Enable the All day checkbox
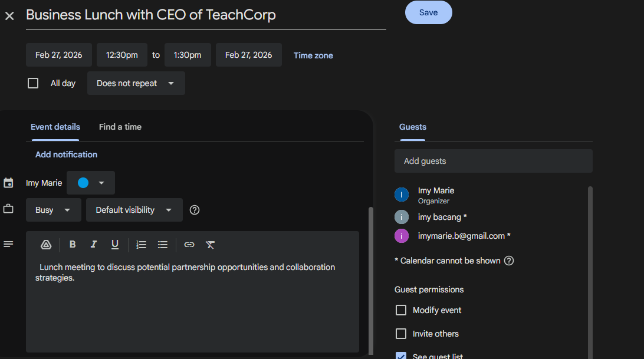644x359 pixels. (33, 83)
